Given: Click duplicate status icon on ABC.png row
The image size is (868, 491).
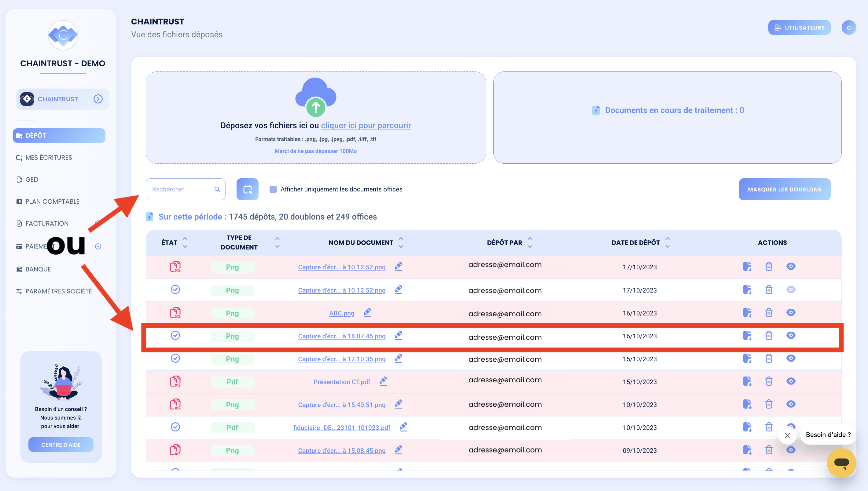Looking at the screenshot, I should (x=175, y=313).
